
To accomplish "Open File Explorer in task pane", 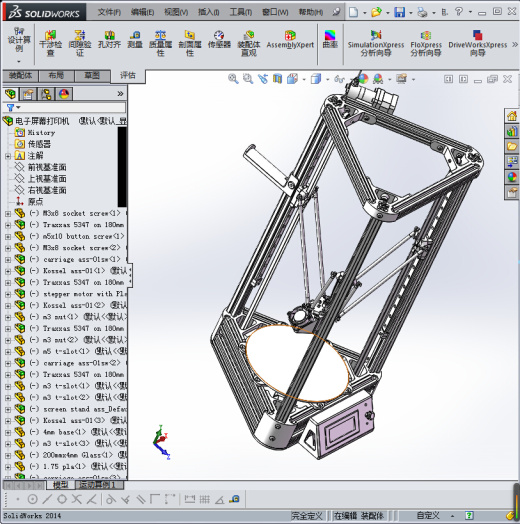I will point(512,147).
